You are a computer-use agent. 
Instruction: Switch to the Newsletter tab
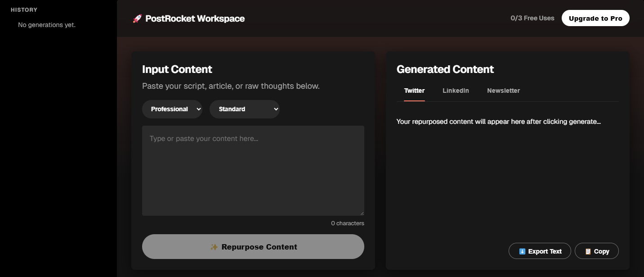[503, 91]
